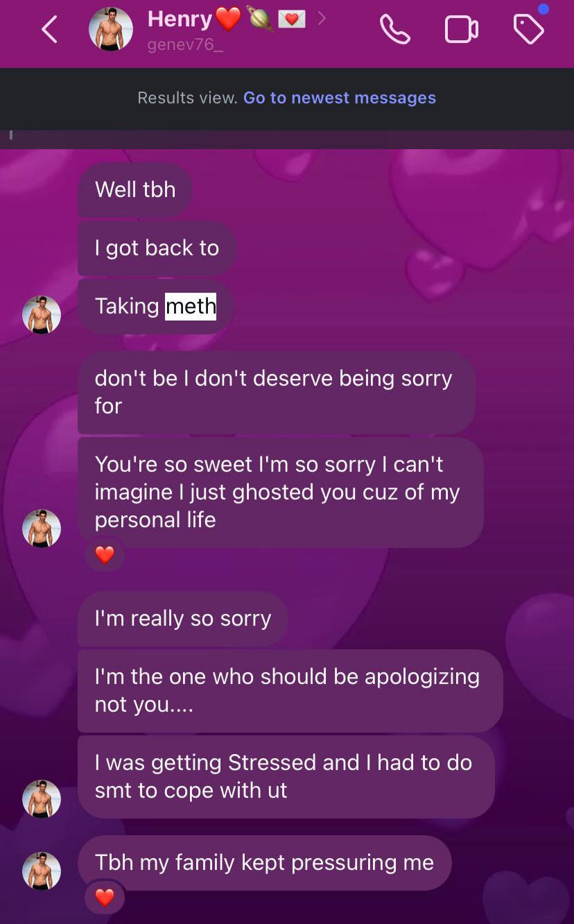The image size is (574, 924).
Task: Open the label tag icon
Action: (528, 30)
